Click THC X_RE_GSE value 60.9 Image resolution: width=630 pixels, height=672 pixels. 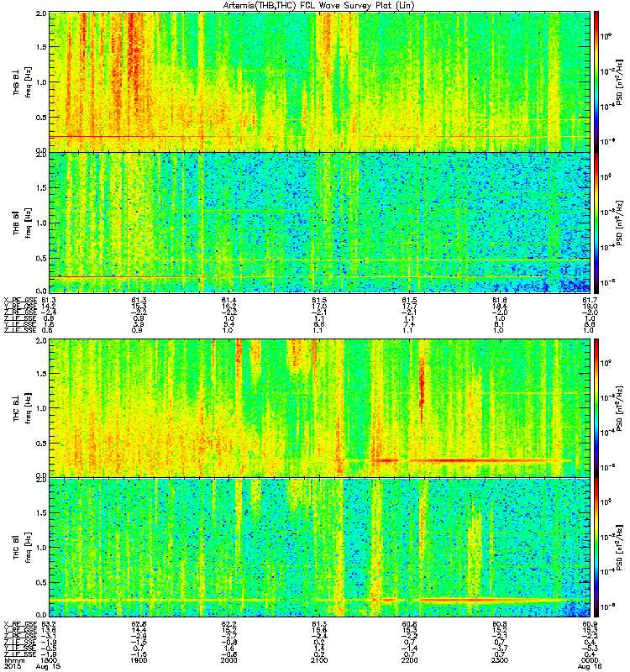(x=590, y=623)
